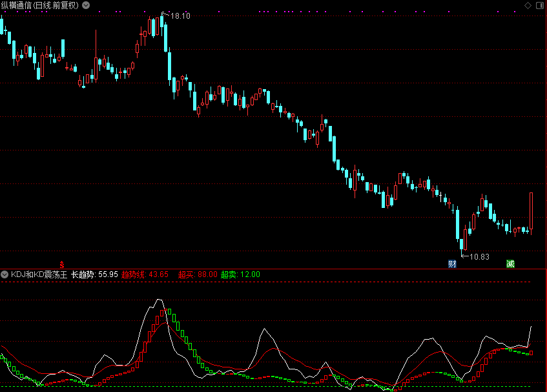Click the KDJ和KD震荡王 indicator name

[39, 274]
